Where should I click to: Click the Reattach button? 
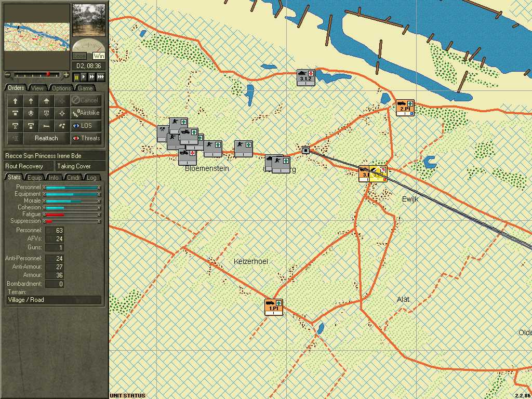click(46, 138)
